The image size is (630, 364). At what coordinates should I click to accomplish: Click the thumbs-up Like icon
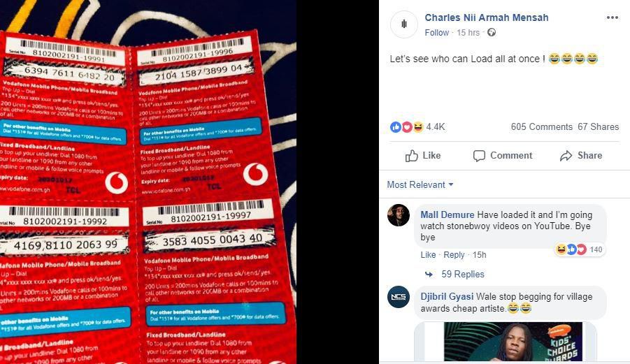coord(411,156)
